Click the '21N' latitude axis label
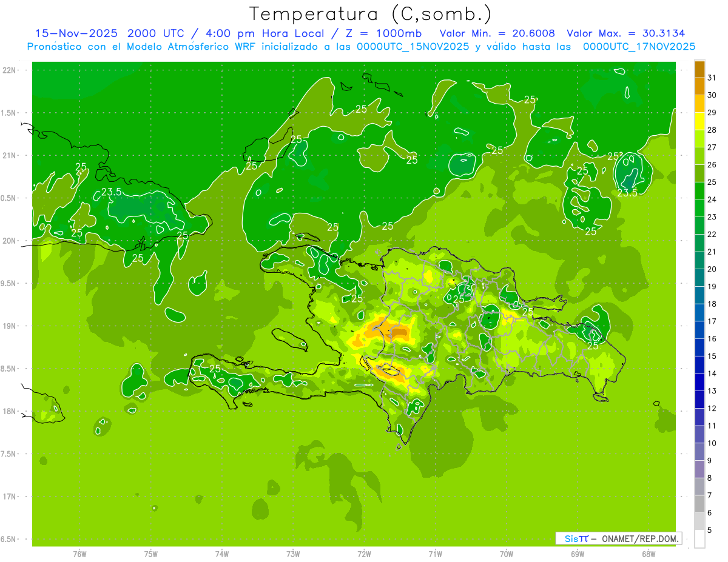The width and height of the screenshot is (728, 562). click(x=10, y=156)
